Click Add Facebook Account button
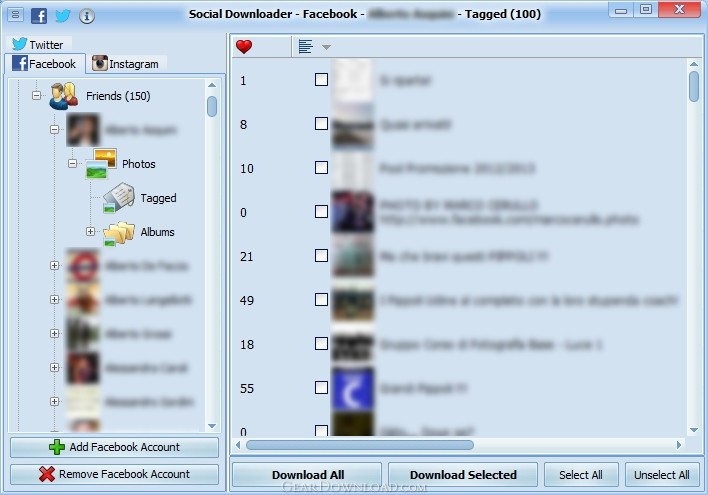Viewport: 708px width, 495px height. 114,447
